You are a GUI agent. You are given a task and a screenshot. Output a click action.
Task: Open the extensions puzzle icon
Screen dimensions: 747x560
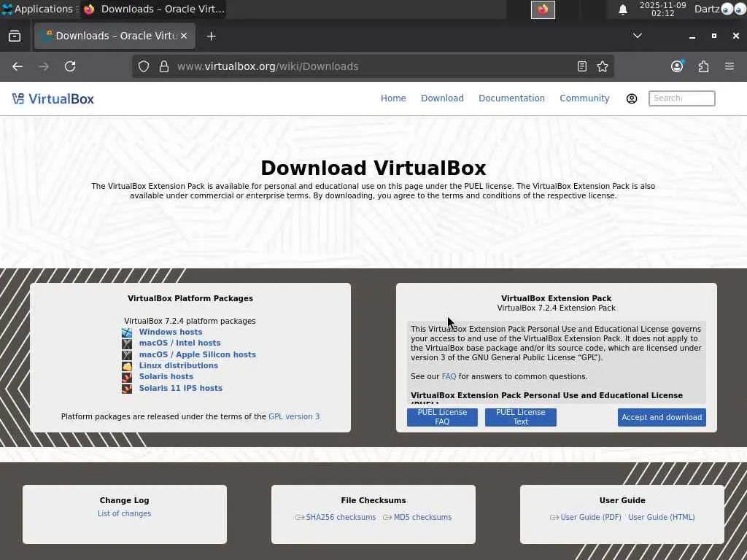[x=703, y=66]
